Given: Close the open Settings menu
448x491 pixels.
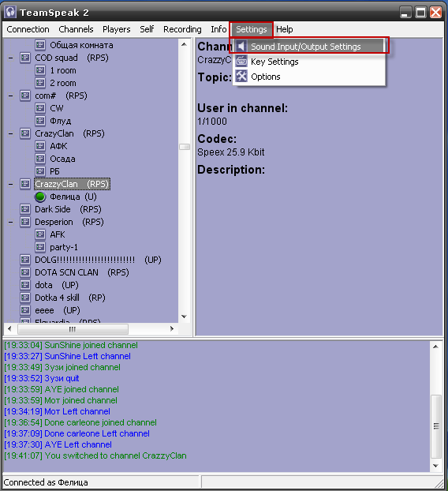Looking at the screenshot, I should pyautogui.click(x=252, y=29).
